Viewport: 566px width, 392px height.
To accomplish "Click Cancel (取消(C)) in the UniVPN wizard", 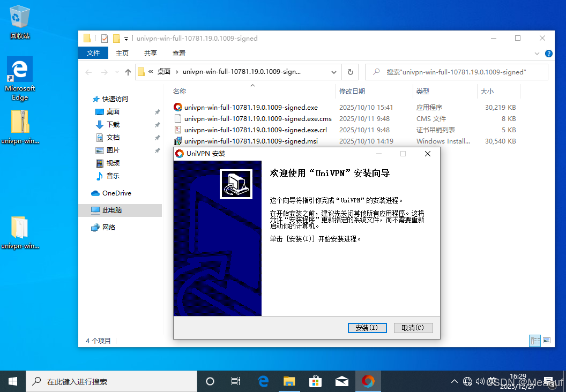I will tap(413, 328).
